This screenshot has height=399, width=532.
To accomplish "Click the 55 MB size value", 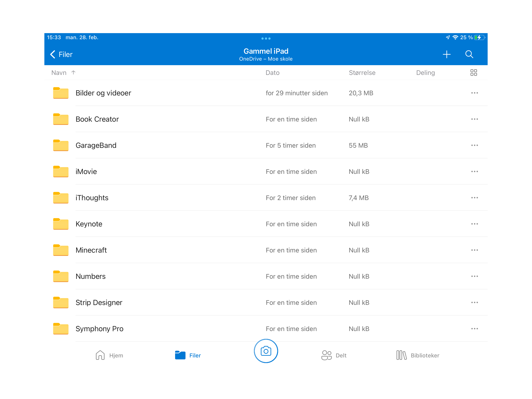I will [x=358, y=145].
